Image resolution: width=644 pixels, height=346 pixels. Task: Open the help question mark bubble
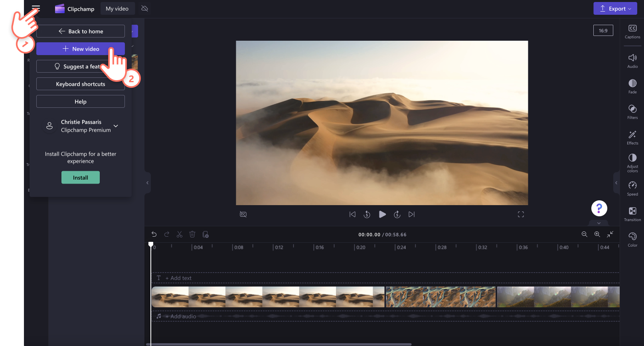point(599,208)
